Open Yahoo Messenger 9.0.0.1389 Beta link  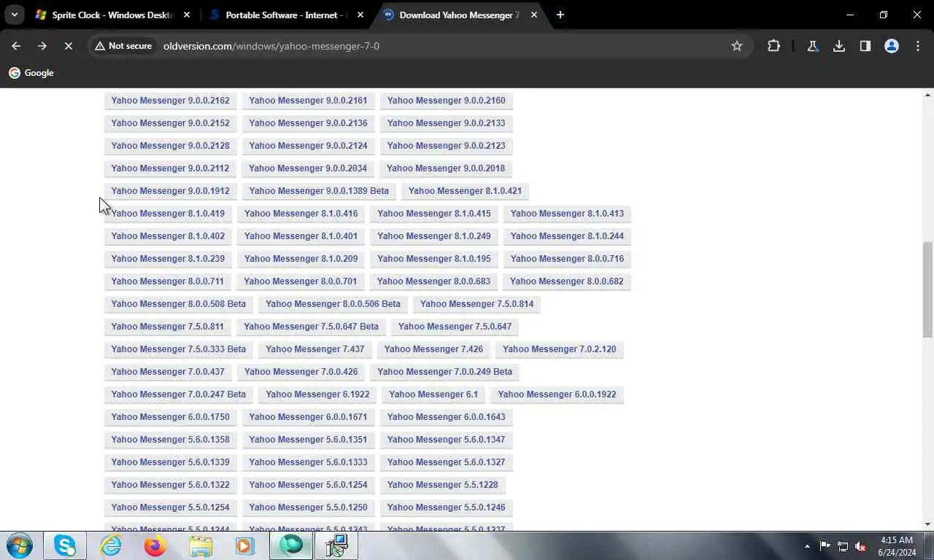coord(319,191)
